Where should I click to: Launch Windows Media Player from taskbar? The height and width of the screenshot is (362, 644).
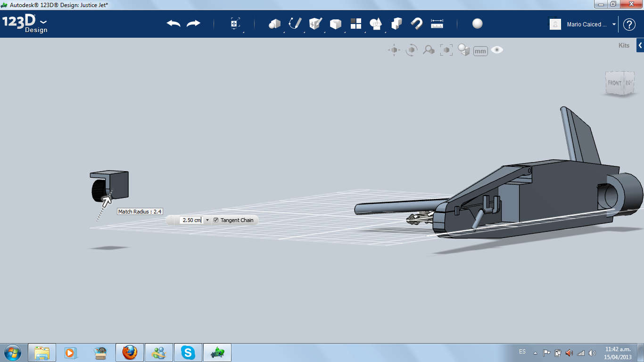(71, 353)
